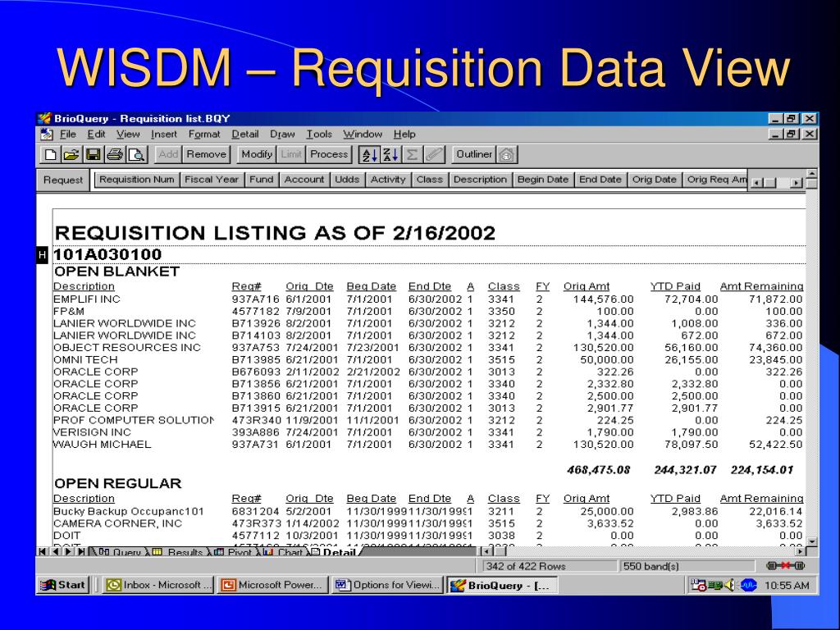Open the Insert menu
Image resolution: width=840 pixels, height=630 pixels.
[163, 134]
